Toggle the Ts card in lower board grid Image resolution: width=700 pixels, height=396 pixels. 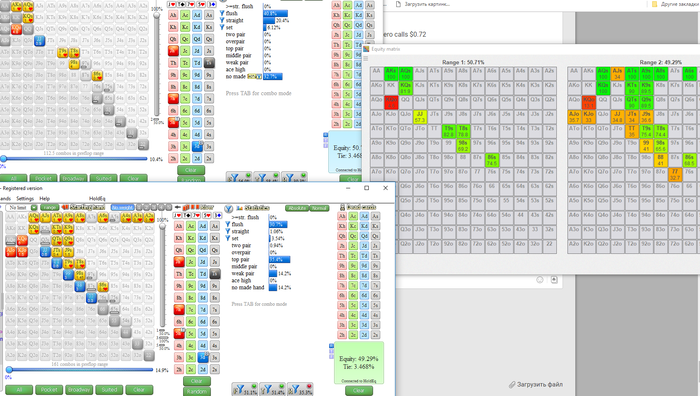(215, 274)
